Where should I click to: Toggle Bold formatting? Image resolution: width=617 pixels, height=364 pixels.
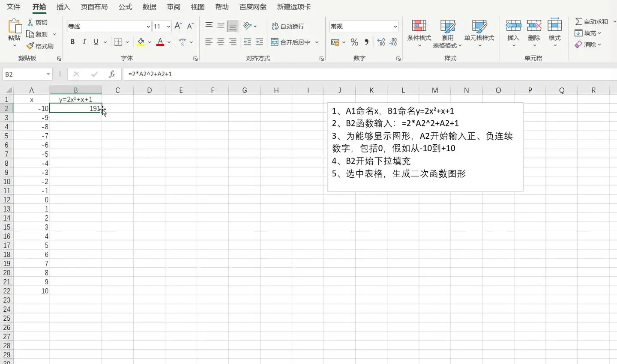tap(72, 42)
